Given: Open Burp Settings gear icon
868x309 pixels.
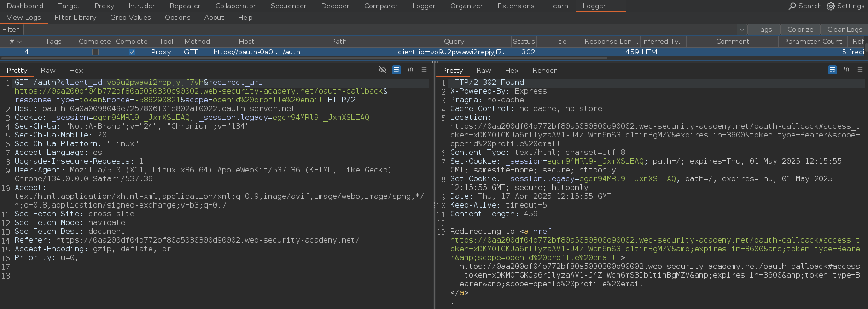Looking at the screenshot, I should click(831, 6).
